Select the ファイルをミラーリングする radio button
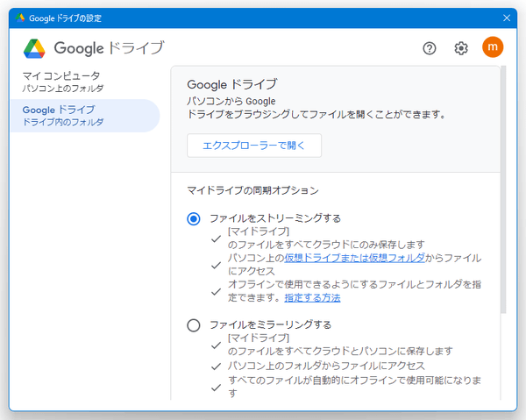Image resolution: width=526 pixels, height=420 pixels. (x=194, y=325)
